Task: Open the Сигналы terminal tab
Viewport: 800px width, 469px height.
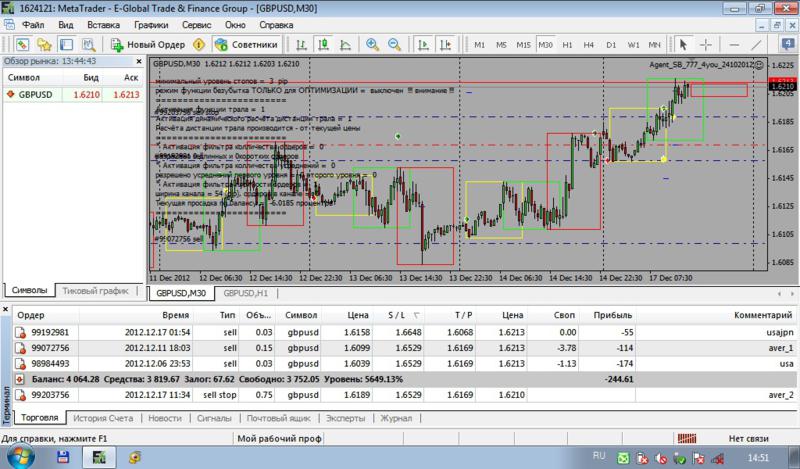Action: point(214,418)
